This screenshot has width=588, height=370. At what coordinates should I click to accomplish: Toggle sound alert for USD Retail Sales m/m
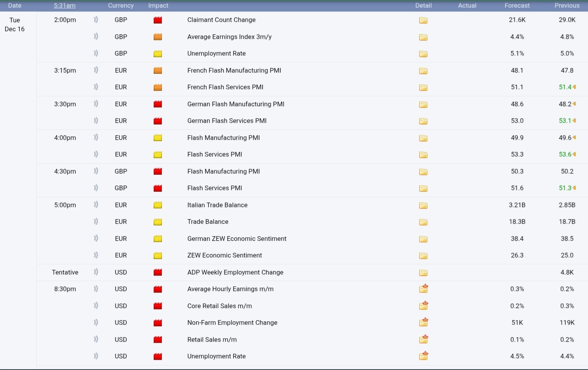96,339
